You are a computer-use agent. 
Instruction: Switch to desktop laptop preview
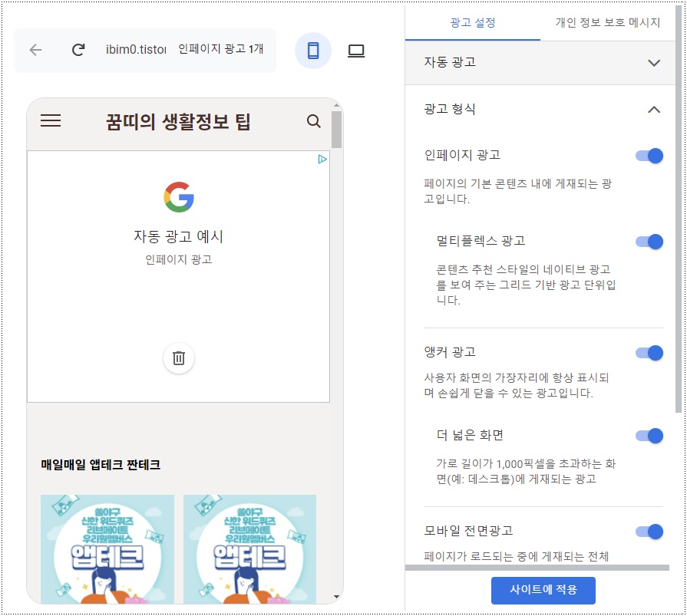(x=355, y=51)
